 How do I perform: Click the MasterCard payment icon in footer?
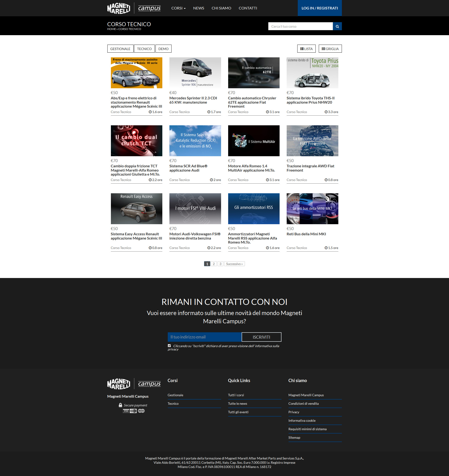click(133, 411)
